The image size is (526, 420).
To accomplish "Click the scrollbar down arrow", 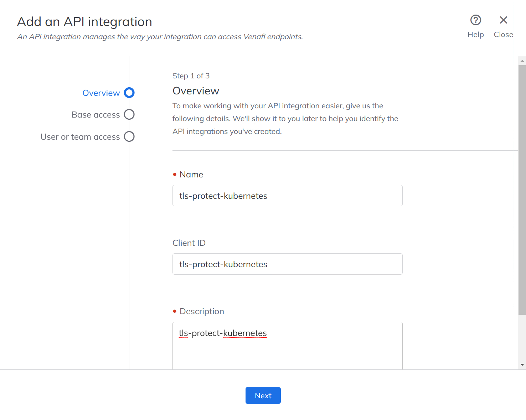I will pyautogui.click(x=522, y=365).
